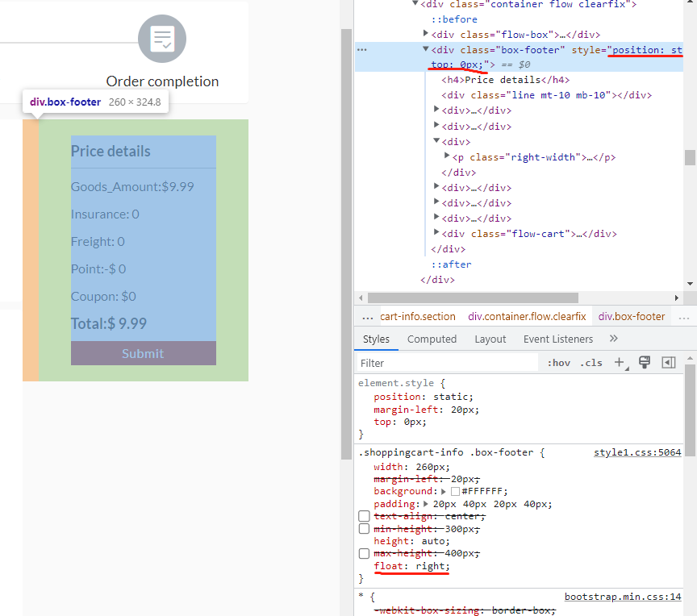Click the #FFFFFF background color swatch
This screenshot has width=697, height=616.
[x=455, y=491]
